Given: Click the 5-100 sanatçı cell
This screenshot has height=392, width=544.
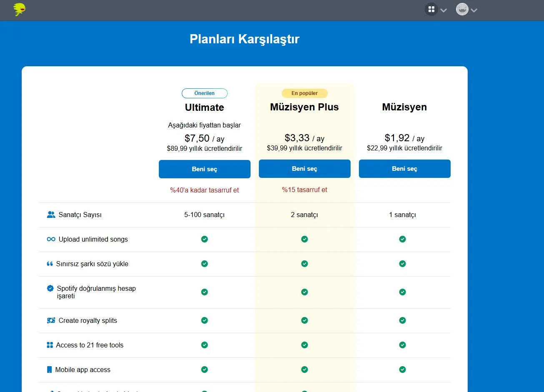Looking at the screenshot, I should coord(205,215).
